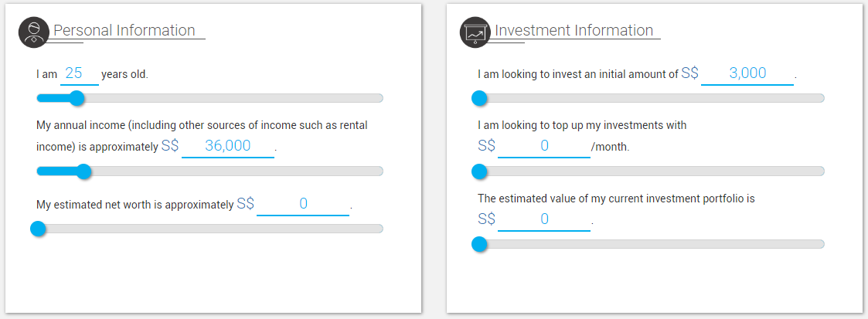Click the net worth slider handle

[x=38, y=229]
